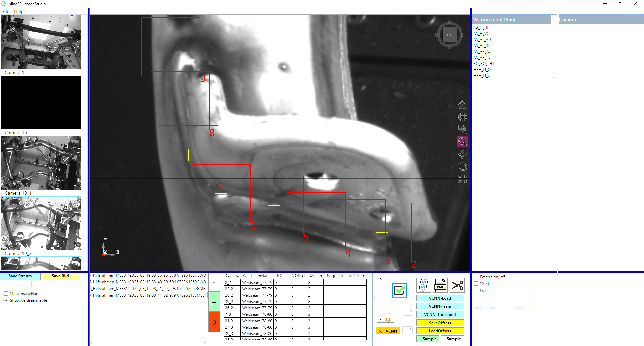644x346 pixels.
Task: Click the look-at eye icon in viewer
Action: click(x=462, y=117)
